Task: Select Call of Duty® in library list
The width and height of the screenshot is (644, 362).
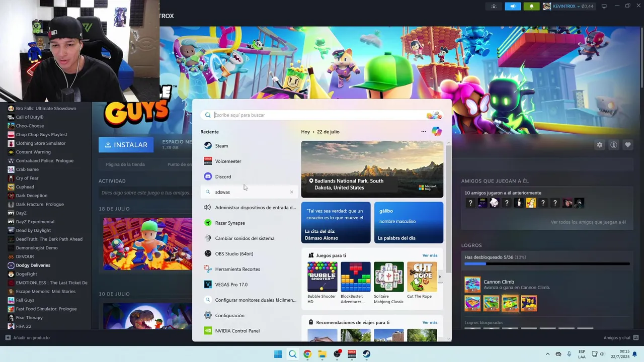Action: click(x=30, y=117)
